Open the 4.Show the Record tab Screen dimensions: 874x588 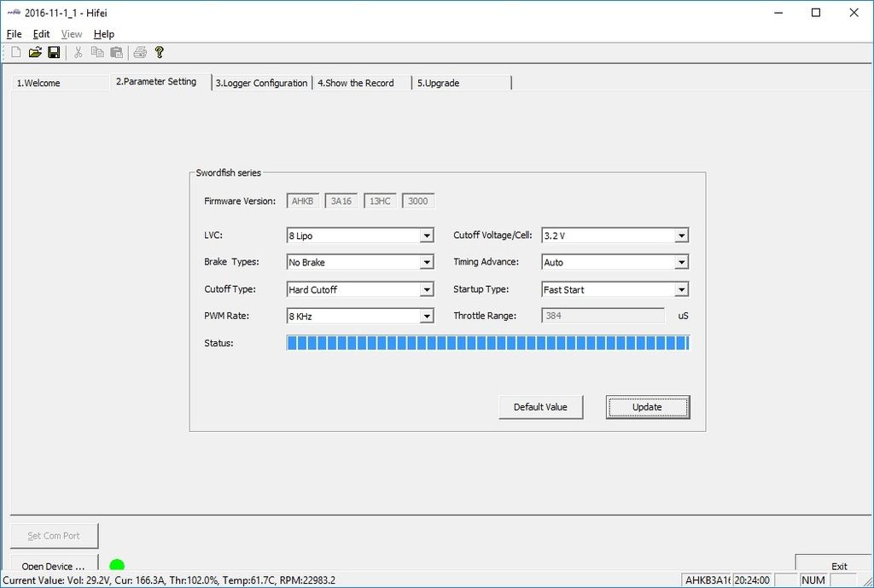[x=362, y=83]
